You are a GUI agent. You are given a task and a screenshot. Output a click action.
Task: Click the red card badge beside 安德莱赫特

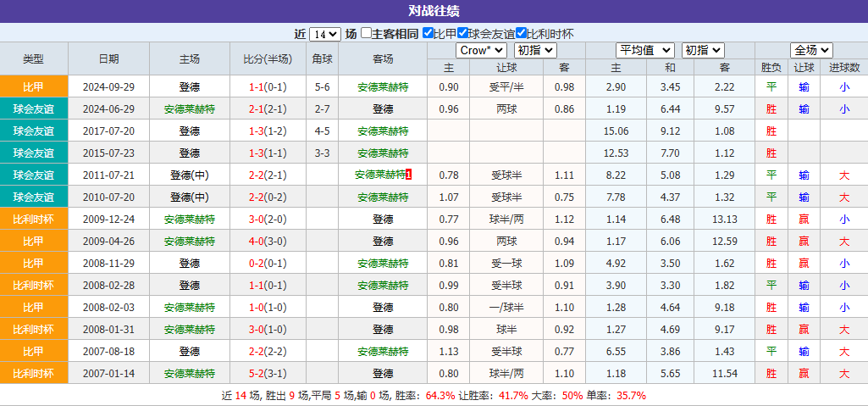click(x=408, y=175)
